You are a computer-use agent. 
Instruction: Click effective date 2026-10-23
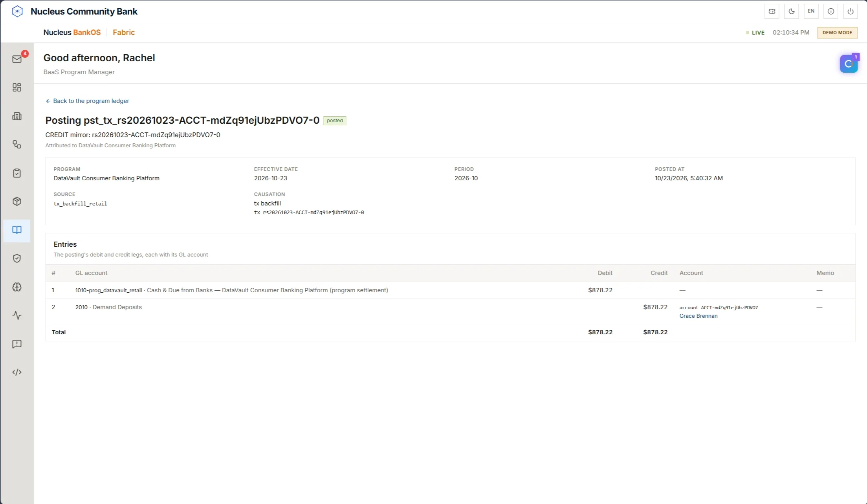pos(271,178)
